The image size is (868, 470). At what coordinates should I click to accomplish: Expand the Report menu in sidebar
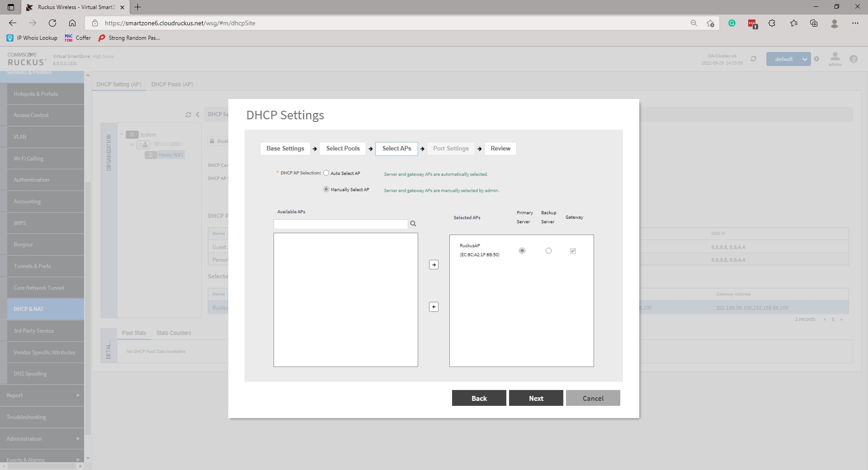(x=42, y=395)
